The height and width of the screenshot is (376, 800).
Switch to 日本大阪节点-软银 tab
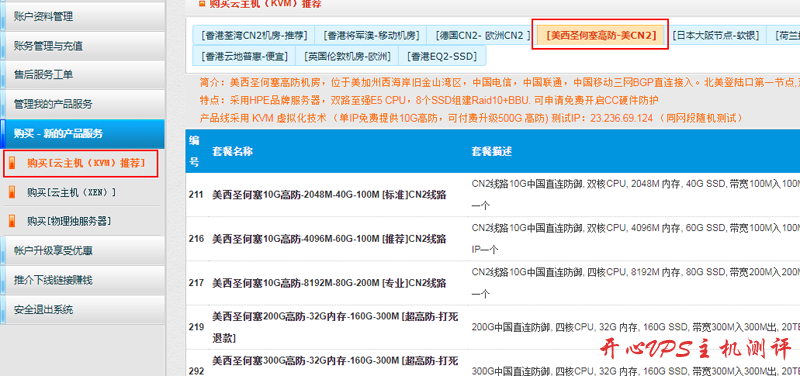pos(715,35)
